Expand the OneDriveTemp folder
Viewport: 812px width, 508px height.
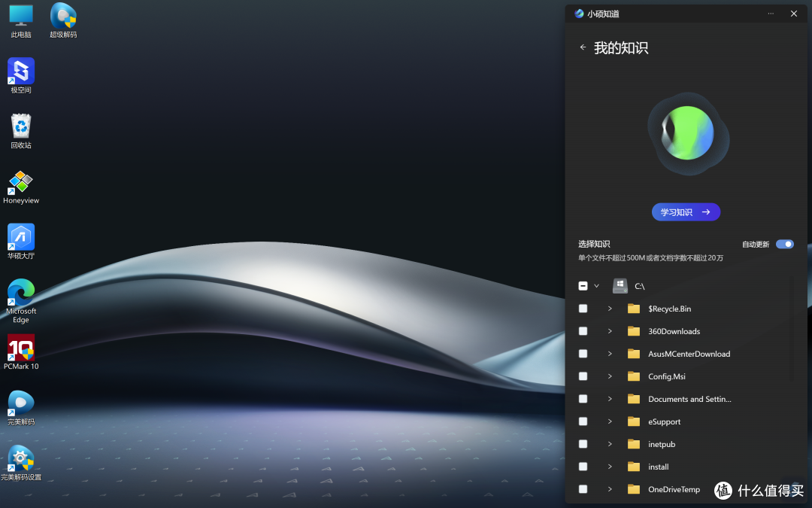tap(610, 489)
